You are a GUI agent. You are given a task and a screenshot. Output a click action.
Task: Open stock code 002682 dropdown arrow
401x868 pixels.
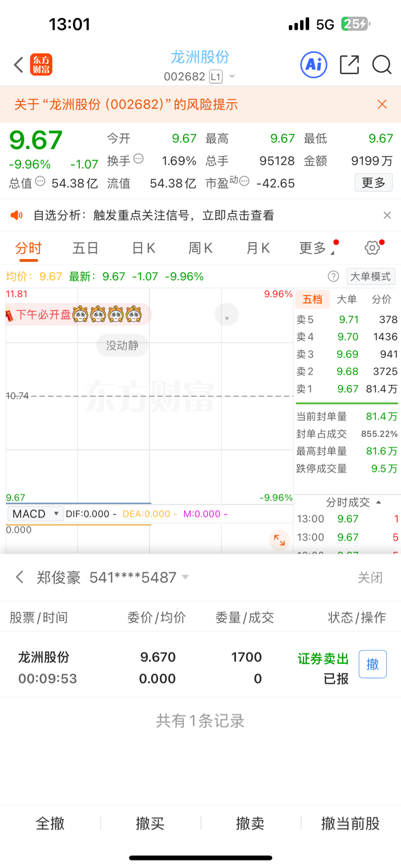[232, 77]
